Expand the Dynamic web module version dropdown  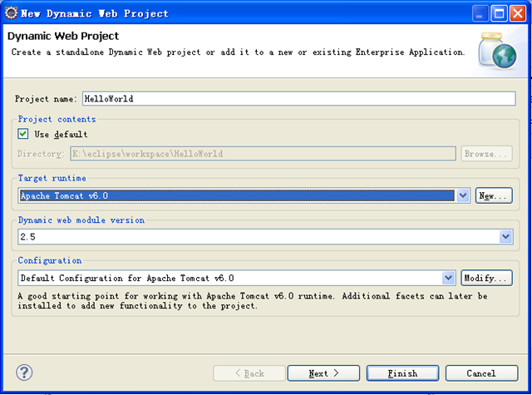(505, 236)
